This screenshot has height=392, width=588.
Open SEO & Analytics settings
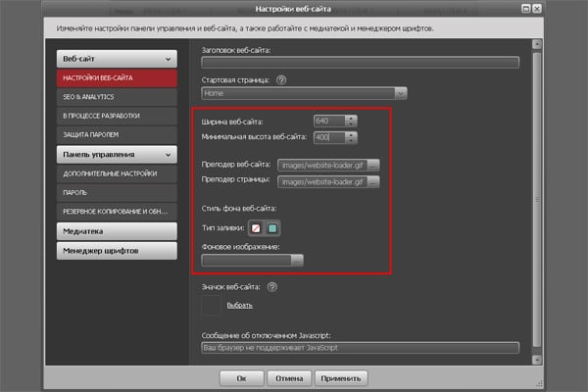(x=88, y=96)
